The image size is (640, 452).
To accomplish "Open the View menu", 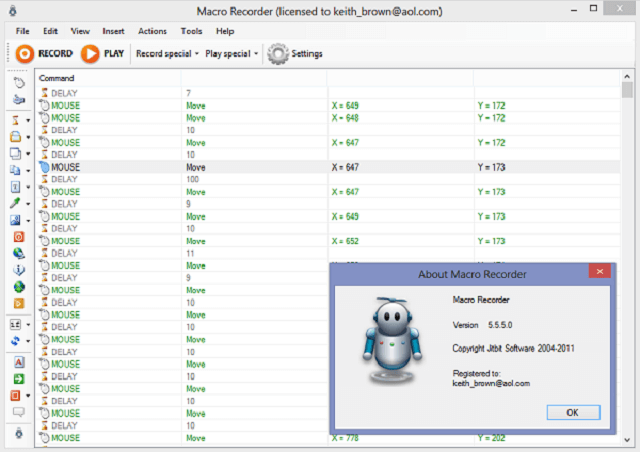I will pos(80,31).
